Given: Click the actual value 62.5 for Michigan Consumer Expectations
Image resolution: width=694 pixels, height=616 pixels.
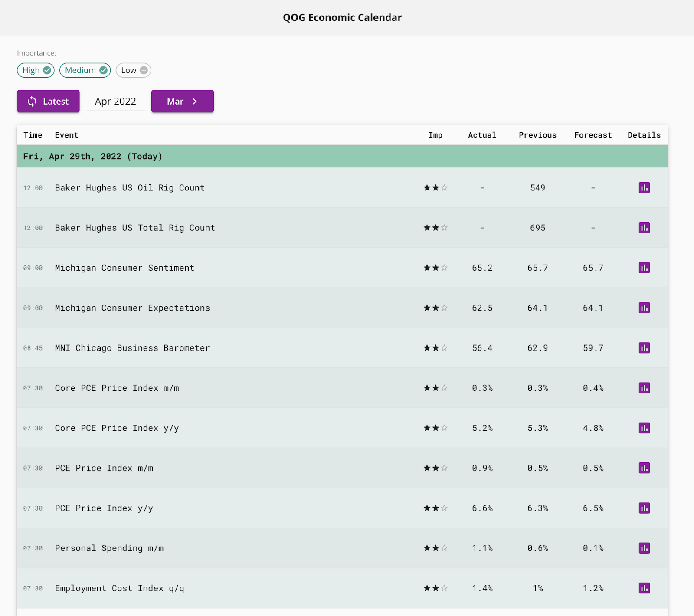Looking at the screenshot, I should 482,308.
